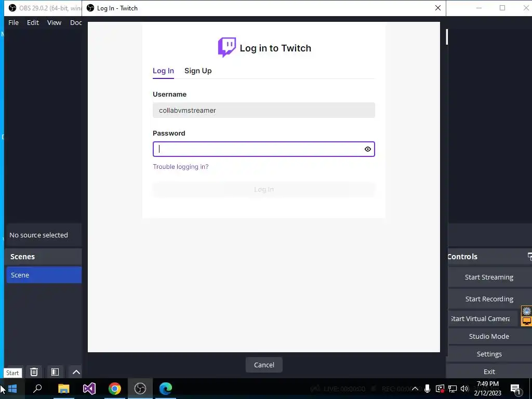Click the Controls panel header

pos(488,257)
